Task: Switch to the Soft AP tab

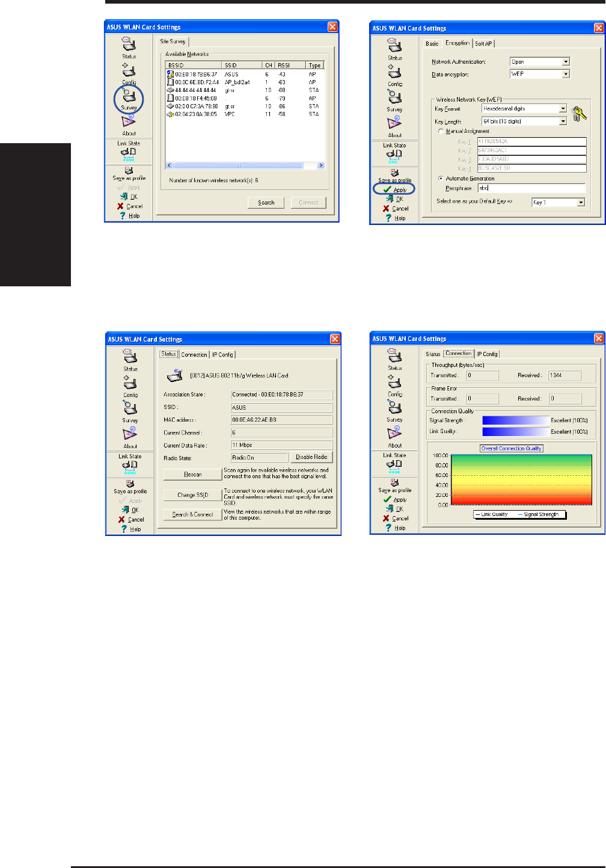Action: (x=484, y=43)
